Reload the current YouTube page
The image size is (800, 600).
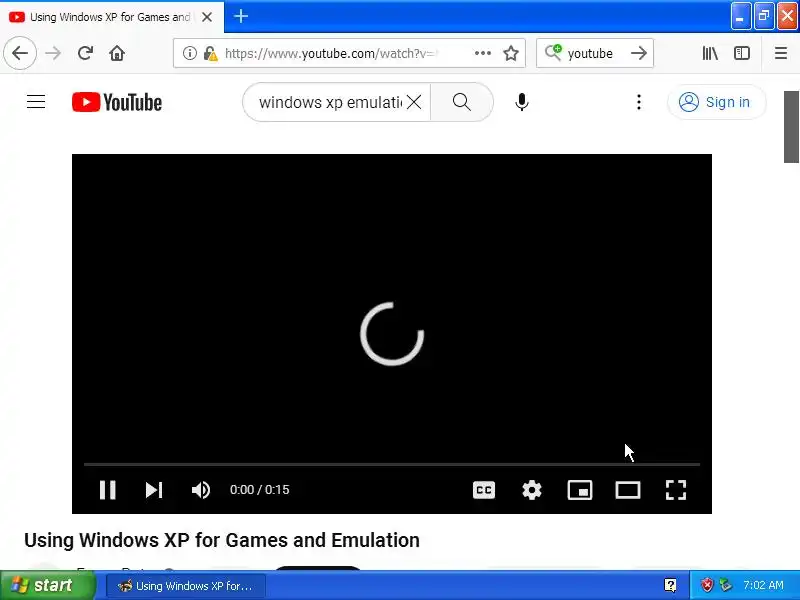click(85, 53)
